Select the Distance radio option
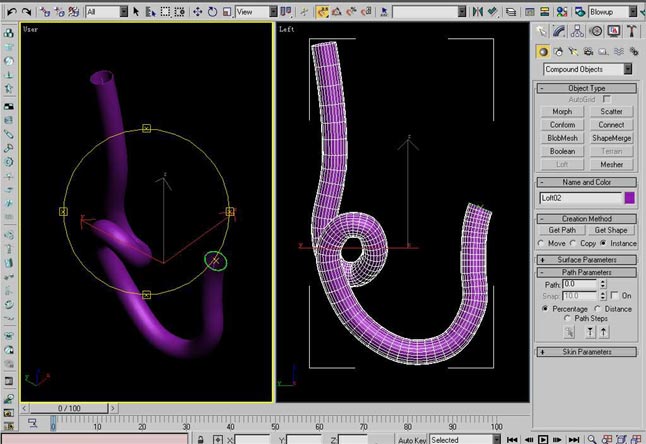The image size is (646, 444). pyautogui.click(x=597, y=308)
